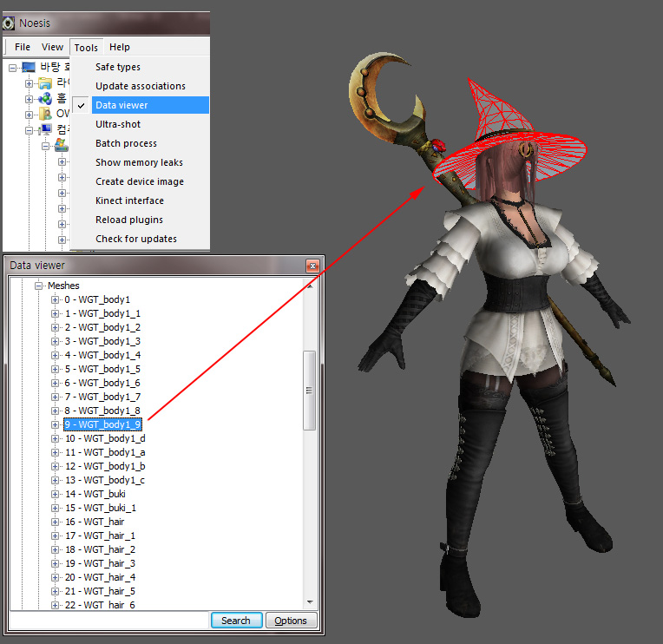
Task: Collapse the Windows drive node in file tree
Action: click(x=46, y=147)
